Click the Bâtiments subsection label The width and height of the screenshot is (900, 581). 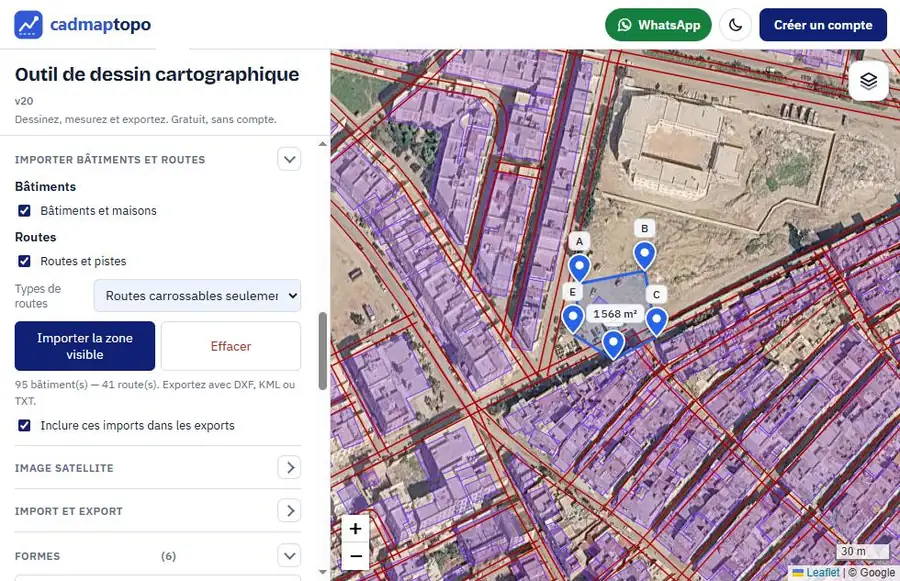coord(45,187)
